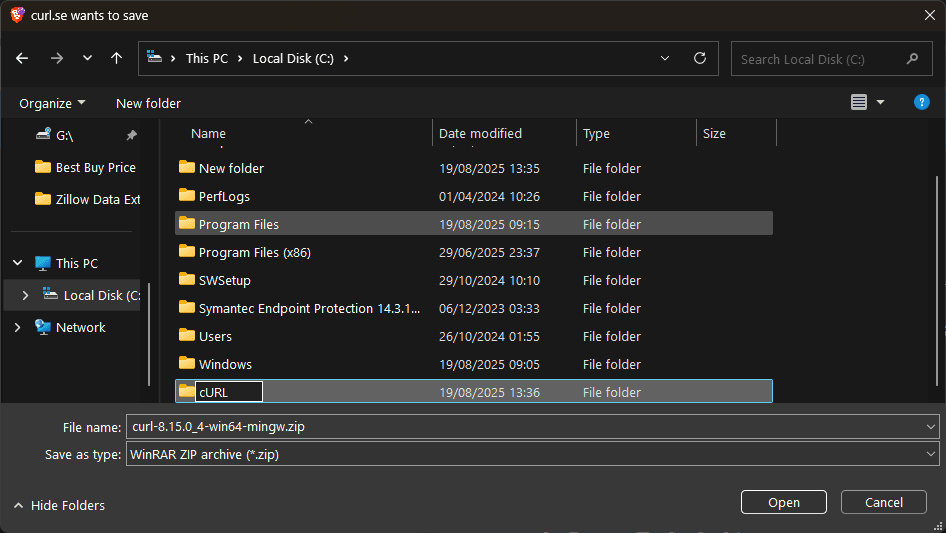This screenshot has height=533, width=946.
Task: Click New folder in the toolbar
Action: coord(148,103)
